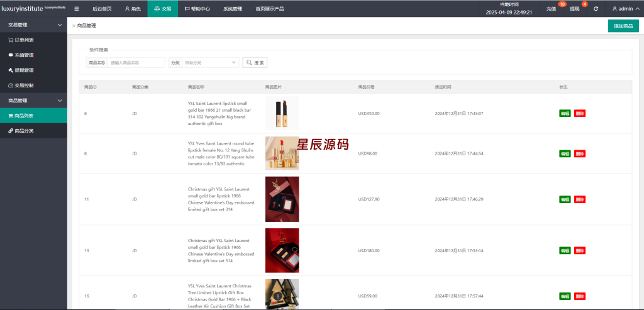The image size is (644, 310).
Task: Click the scales icon beside 交易
Action: 157,9
